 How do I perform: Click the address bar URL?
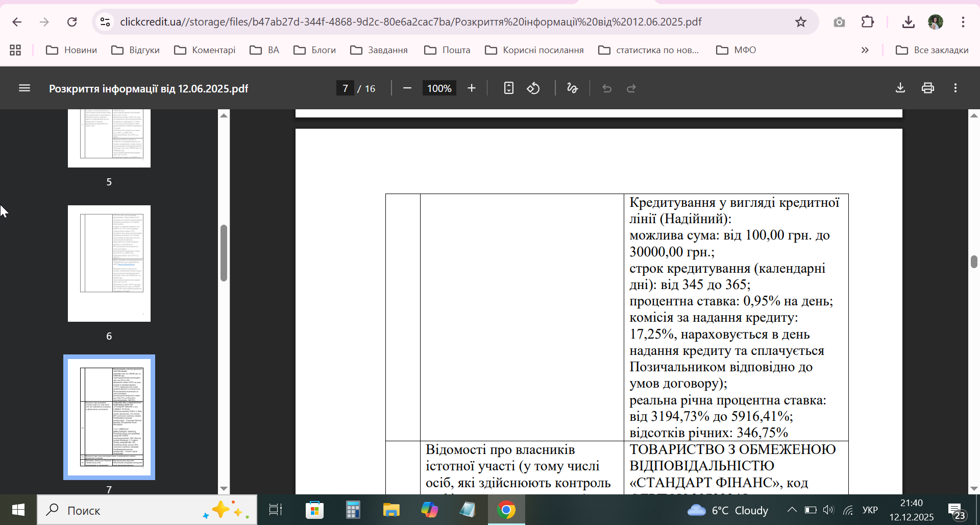click(x=411, y=22)
